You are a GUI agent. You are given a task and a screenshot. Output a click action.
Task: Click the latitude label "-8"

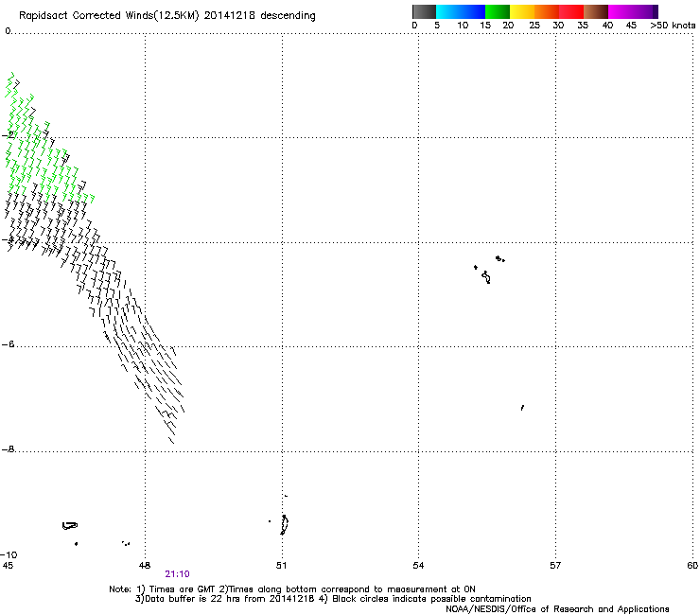click(8, 448)
